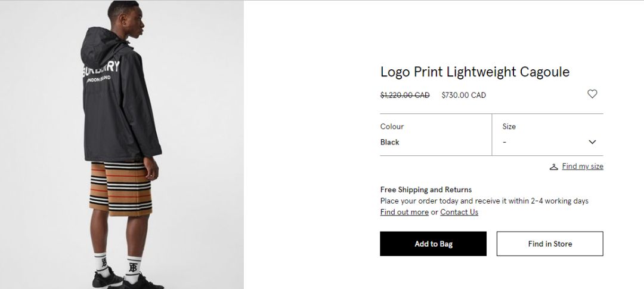Click the $730.00 CAD sale price
644x289 pixels.
[463, 95]
